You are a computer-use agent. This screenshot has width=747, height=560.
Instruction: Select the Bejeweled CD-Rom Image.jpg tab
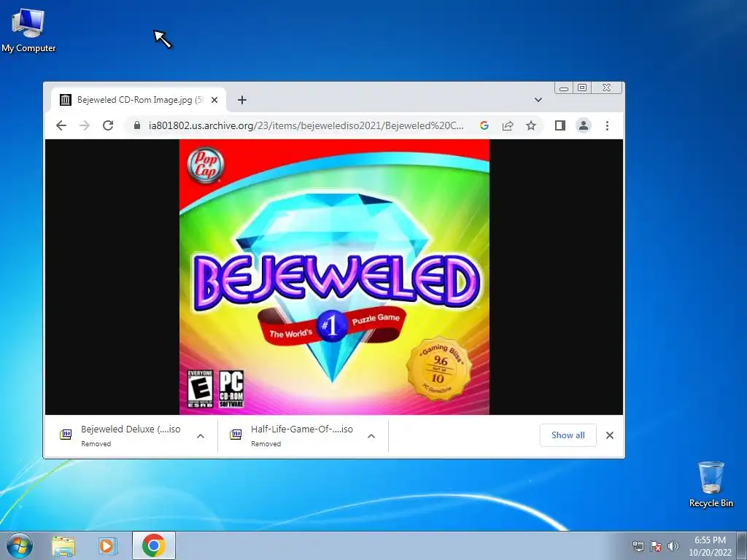(x=138, y=100)
